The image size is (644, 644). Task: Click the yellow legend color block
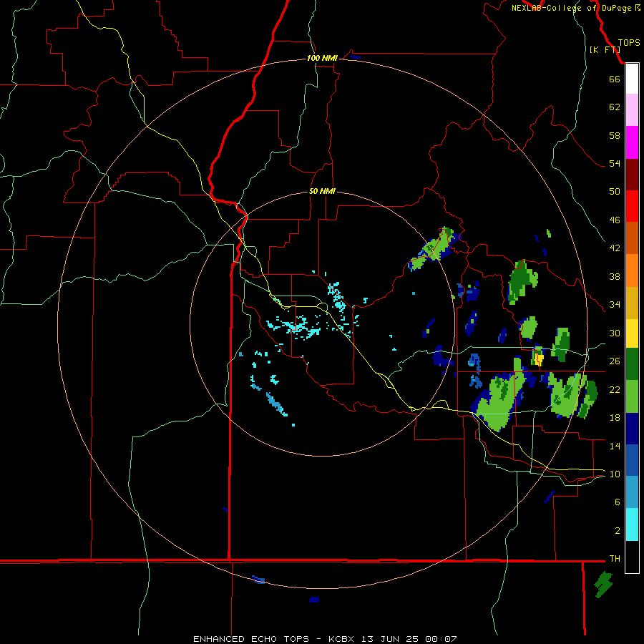coord(632,333)
